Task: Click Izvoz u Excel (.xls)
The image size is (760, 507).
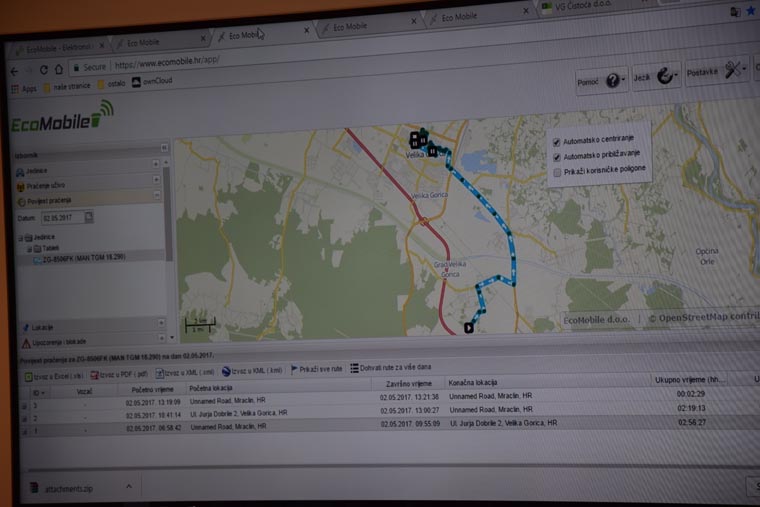Action: click(x=54, y=376)
